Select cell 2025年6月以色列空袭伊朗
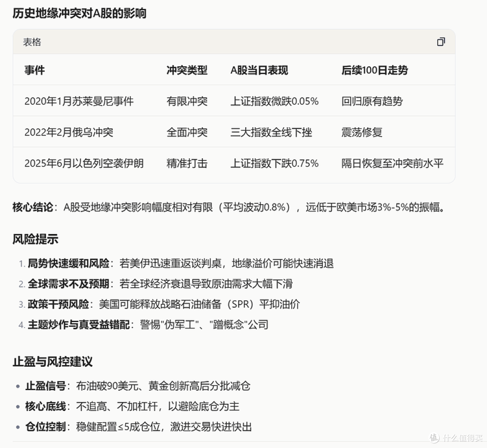The height and width of the screenshot is (448, 487). [x=84, y=163]
